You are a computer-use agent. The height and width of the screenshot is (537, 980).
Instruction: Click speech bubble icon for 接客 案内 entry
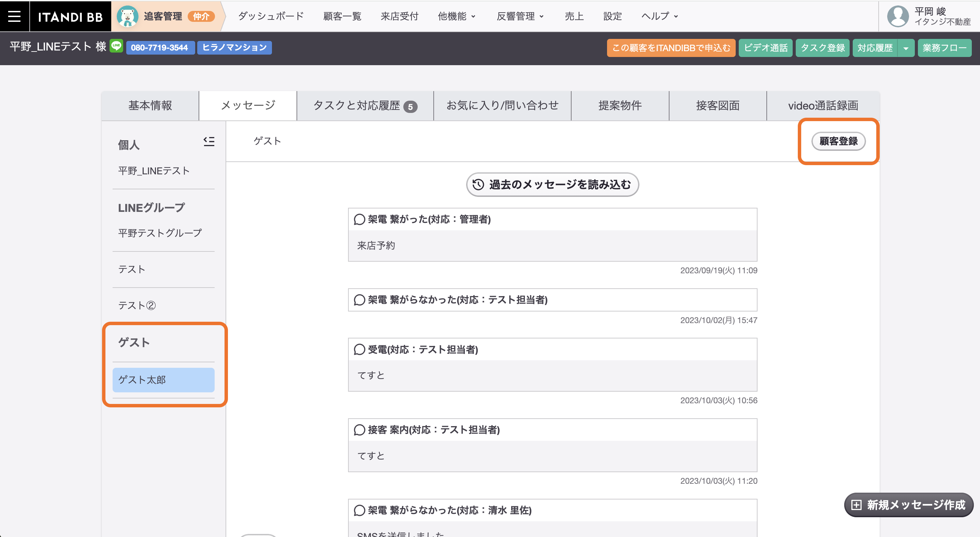click(x=359, y=430)
